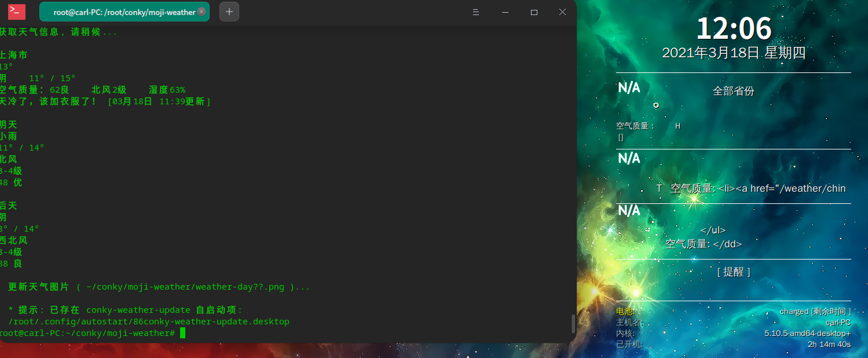Screen dimensions: 868x358
Task: Click kernel version '5.10.5-amd64-desktop+'
Action: pyautogui.click(x=808, y=334)
